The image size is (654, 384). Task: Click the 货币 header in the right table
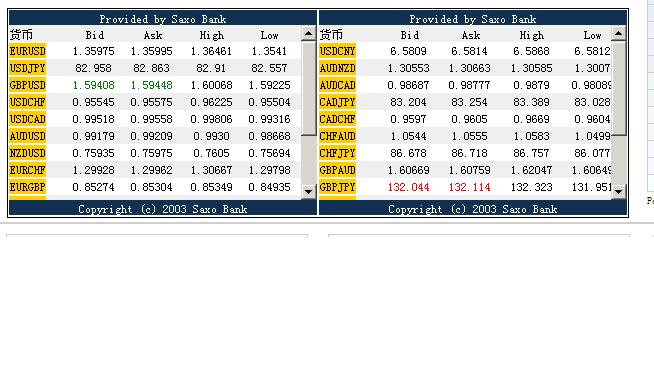coord(331,35)
